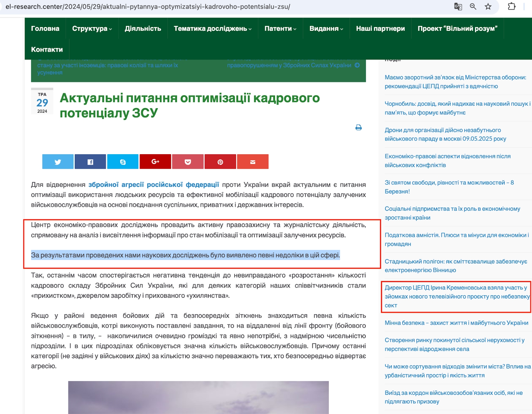The width and height of the screenshot is (532, 414).
Task: Open Податкова амністія sidebar article
Action: 457,239
